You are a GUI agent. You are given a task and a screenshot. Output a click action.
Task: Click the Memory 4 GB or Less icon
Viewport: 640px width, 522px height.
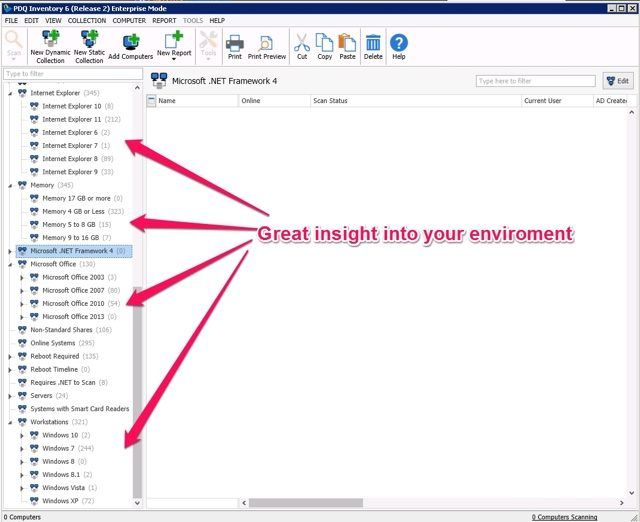pyautogui.click(x=34, y=211)
